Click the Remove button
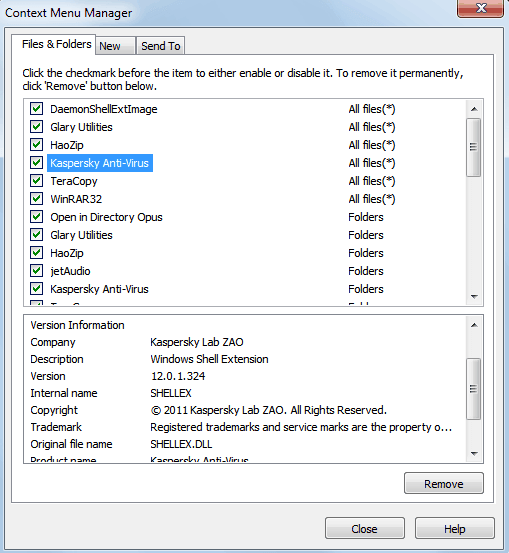The image size is (509, 553). (444, 484)
